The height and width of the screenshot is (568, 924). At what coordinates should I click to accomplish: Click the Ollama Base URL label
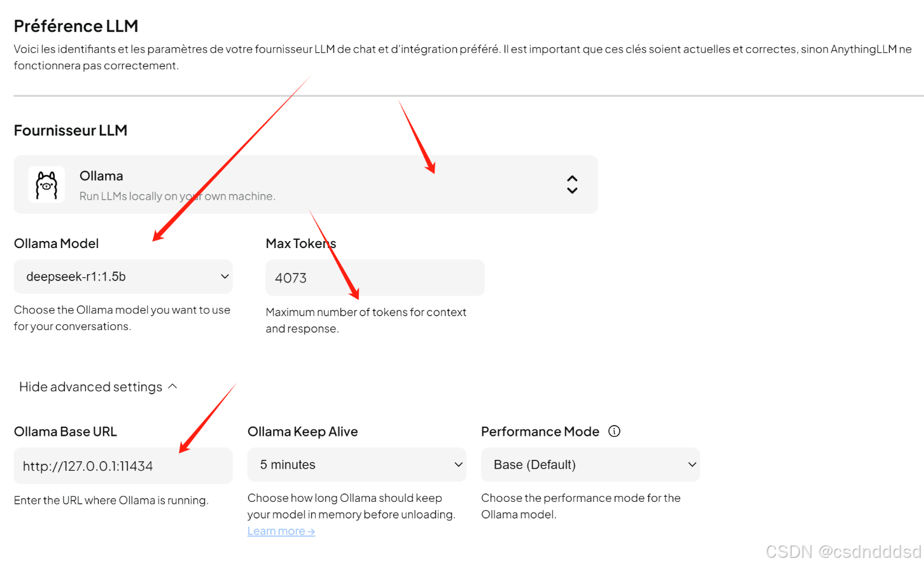point(66,432)
